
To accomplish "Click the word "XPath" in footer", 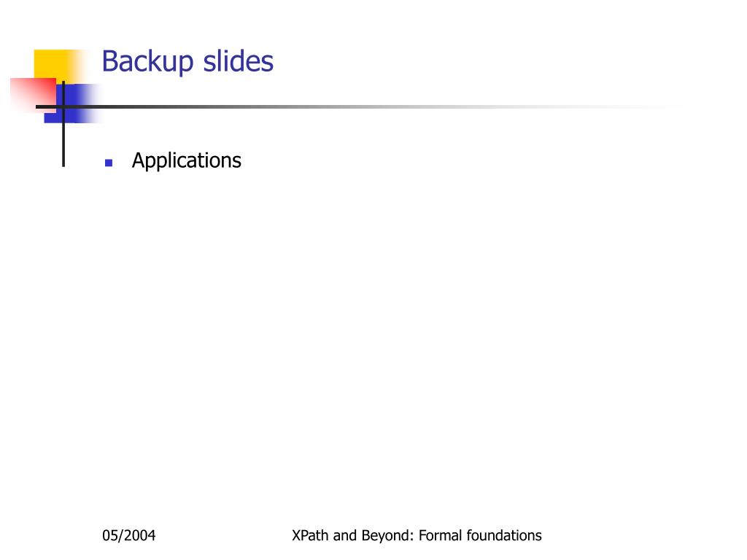I will tap(310, 535).
